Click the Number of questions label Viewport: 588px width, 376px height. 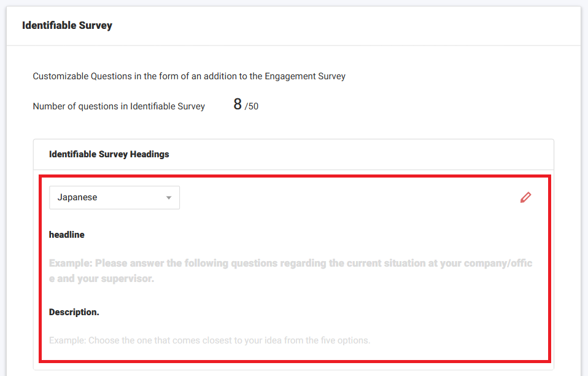pos(118,106)
